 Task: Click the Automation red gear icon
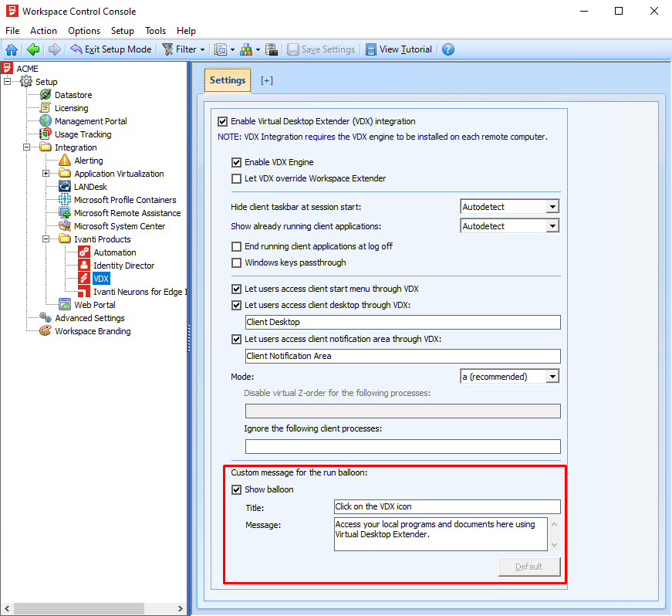pos(84,252)
